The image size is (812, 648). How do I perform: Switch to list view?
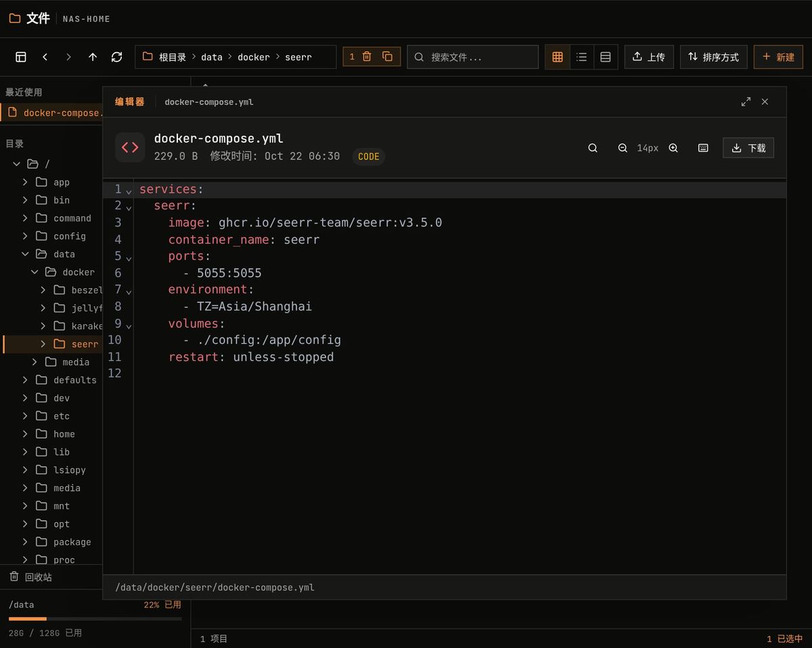pos(581,57)
